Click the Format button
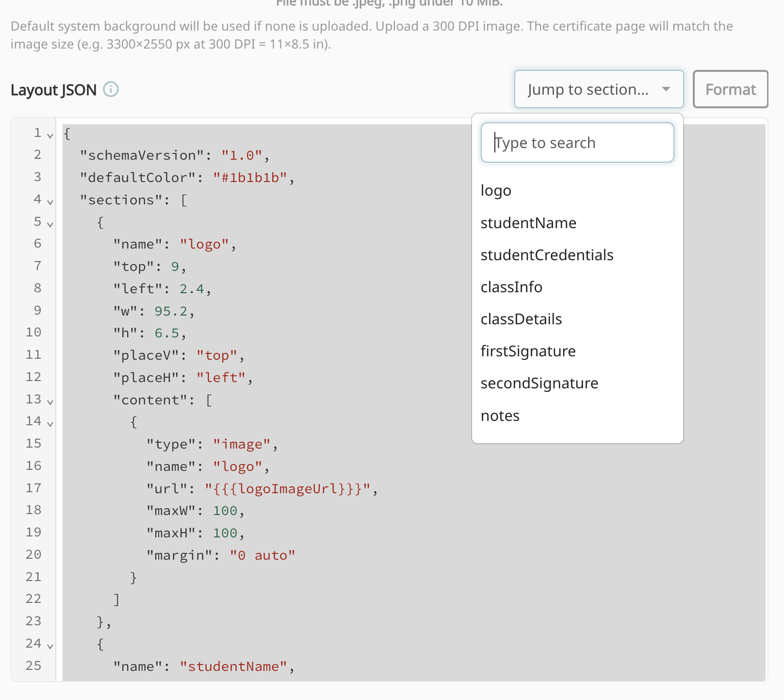The height and width of the screenshot is (700, 784). pos(730,89)
